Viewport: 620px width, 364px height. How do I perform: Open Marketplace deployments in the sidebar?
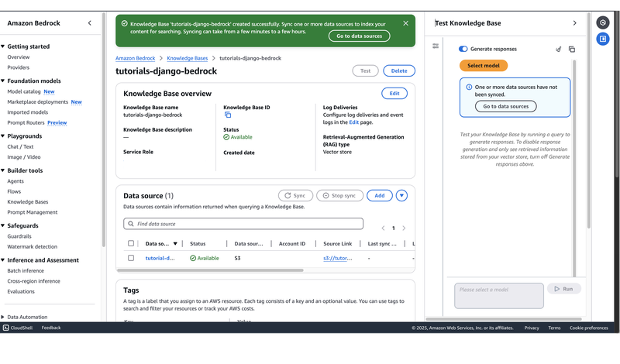click(37, 102)
